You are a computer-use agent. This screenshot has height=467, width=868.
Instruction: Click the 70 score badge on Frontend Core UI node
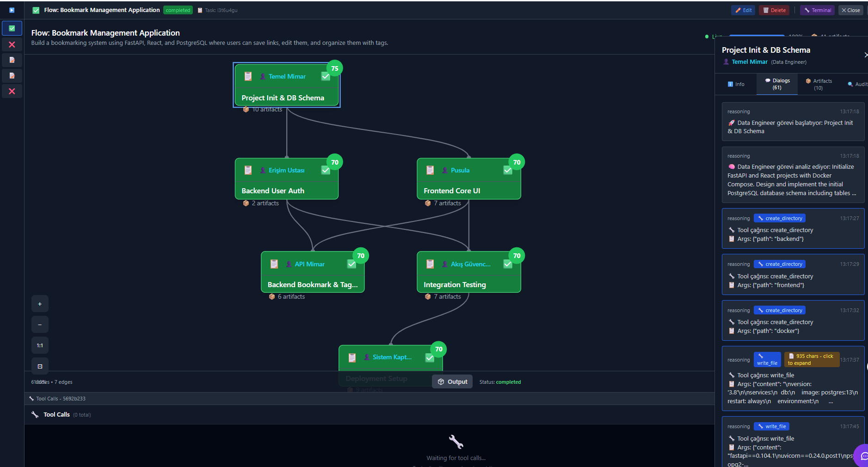[x=517, y=162]
